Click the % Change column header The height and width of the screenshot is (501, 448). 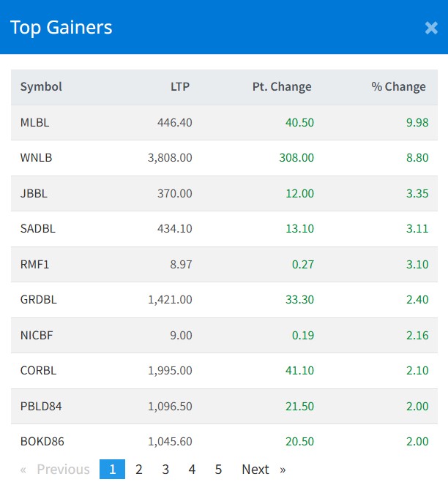click(x=398, y=86)
